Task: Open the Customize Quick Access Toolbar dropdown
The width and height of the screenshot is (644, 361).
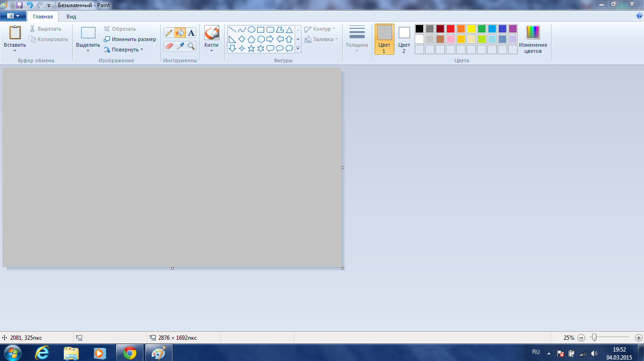Action: (x=49, y=6)
